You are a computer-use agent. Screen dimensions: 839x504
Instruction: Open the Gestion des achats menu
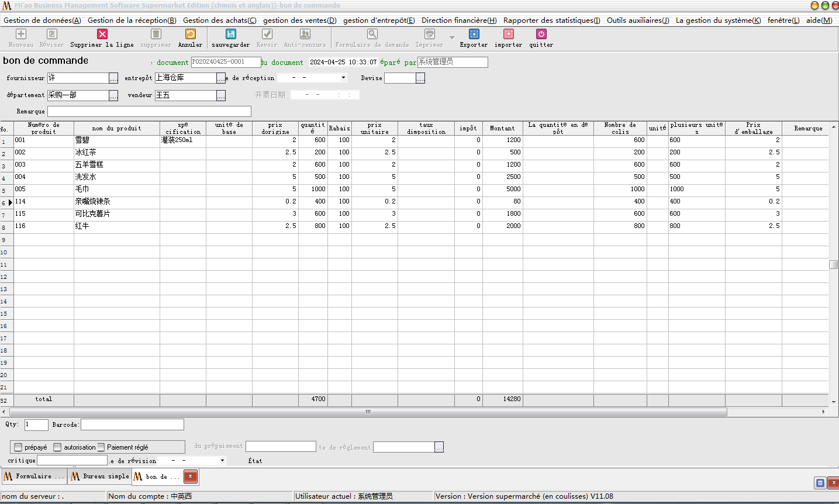[219, 20]
